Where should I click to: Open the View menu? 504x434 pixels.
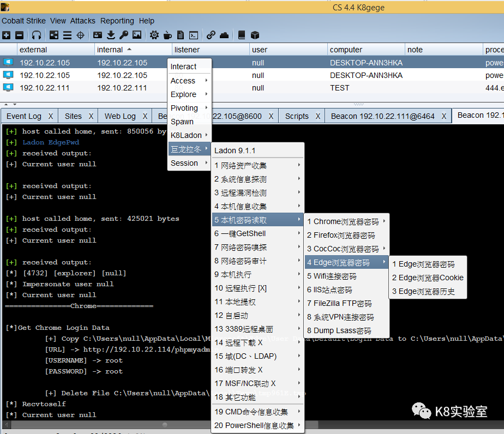58,21
